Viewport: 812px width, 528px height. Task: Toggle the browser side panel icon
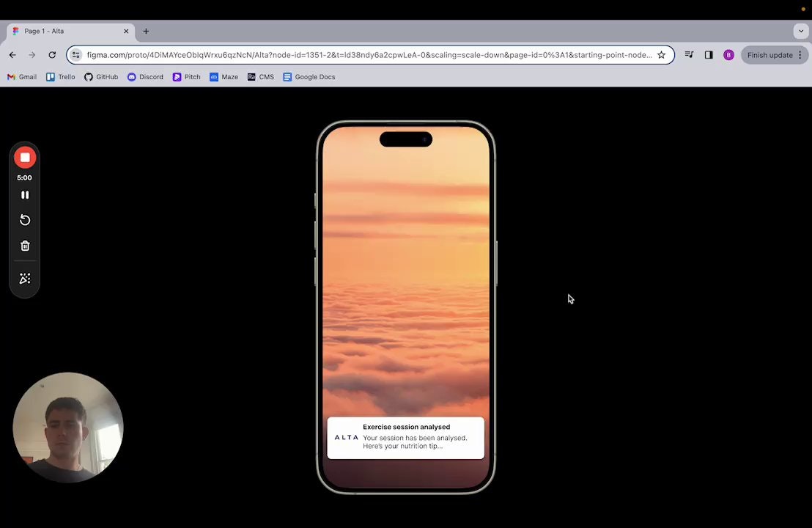709,54
